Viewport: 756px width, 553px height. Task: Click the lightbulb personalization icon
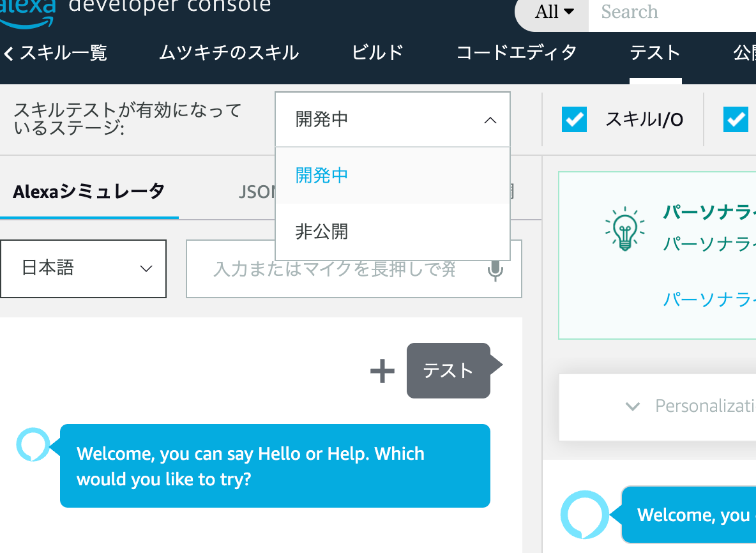tap(625, 229)
